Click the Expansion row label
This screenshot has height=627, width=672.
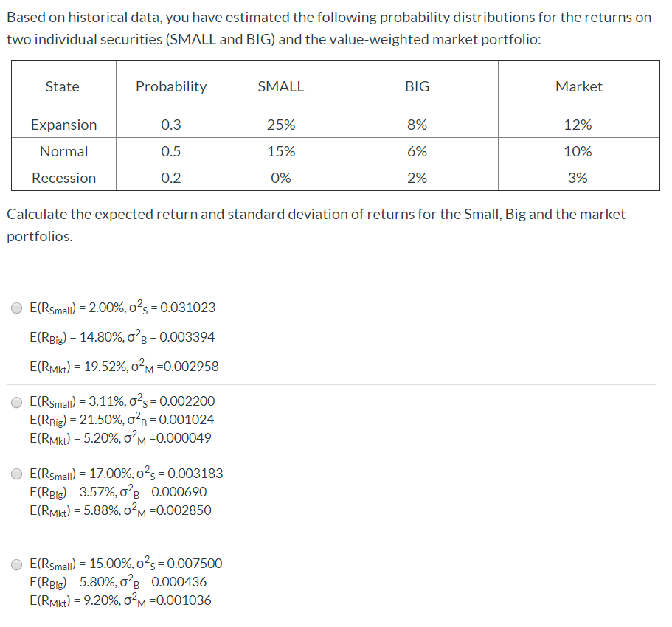(x=63, y=125)
